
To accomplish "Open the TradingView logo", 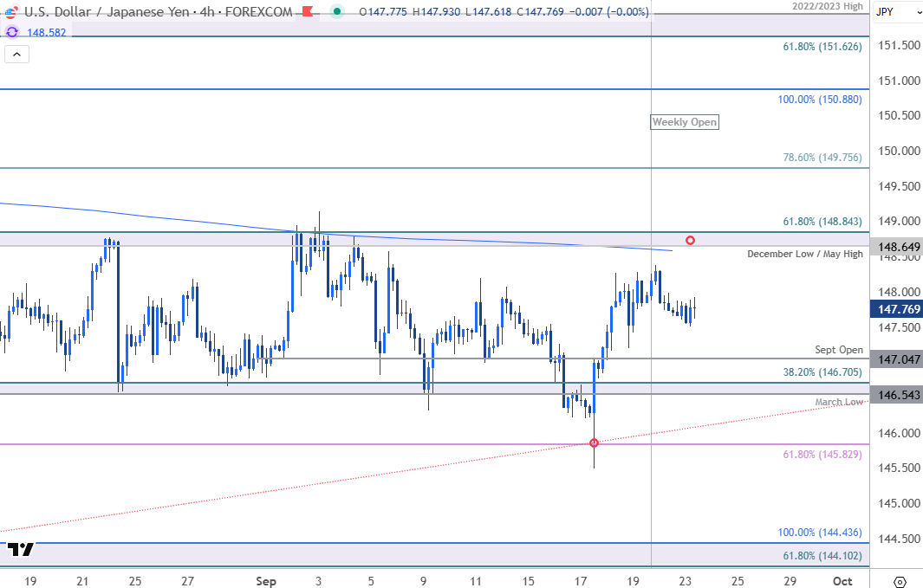I will coord(21,549).
